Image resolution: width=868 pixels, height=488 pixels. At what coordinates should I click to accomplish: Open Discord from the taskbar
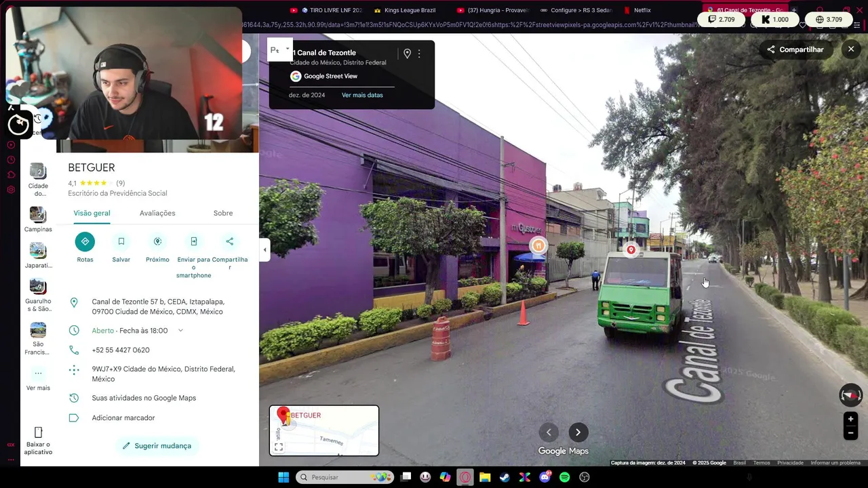(545, 477)
